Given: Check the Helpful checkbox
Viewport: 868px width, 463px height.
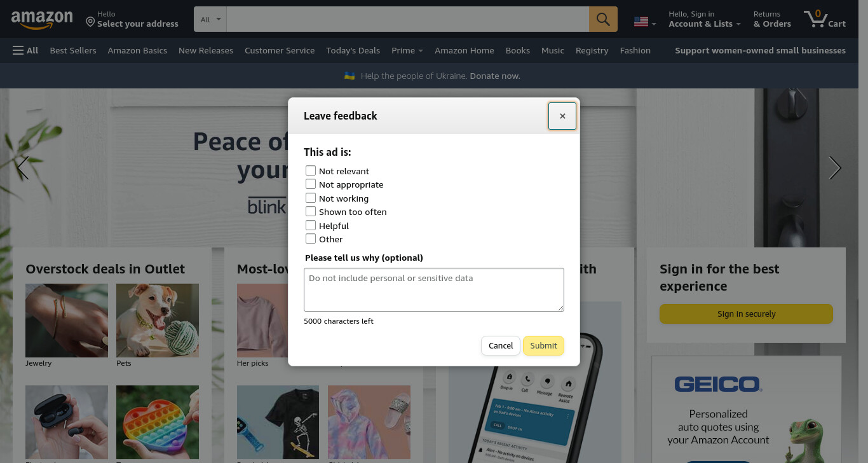Looking at the screenshot, I should coord(311,225).
